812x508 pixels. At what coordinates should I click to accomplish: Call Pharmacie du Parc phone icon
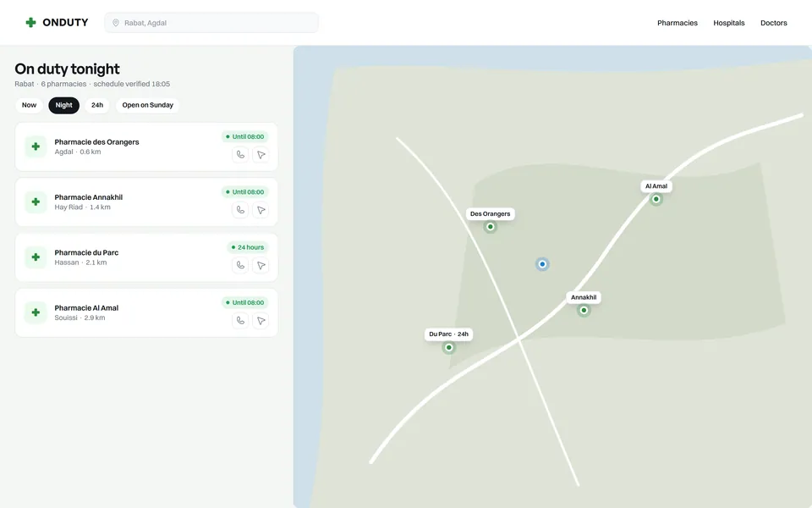240,265
